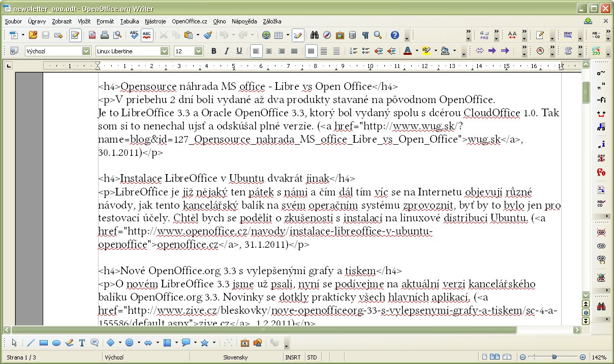Open the Formát menu
Viewport: 614px width, 364px height.
click(105, 21)
